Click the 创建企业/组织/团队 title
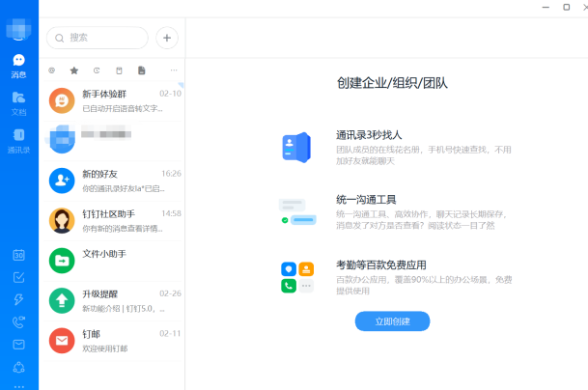The image size is (588, 390). click(x=392, y=83)
